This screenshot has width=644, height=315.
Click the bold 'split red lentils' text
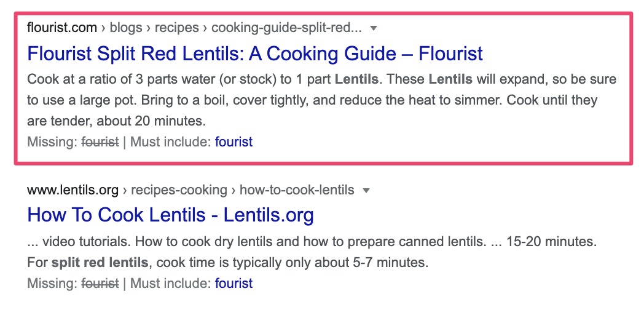pyautogui.click(x=100, y=263)
